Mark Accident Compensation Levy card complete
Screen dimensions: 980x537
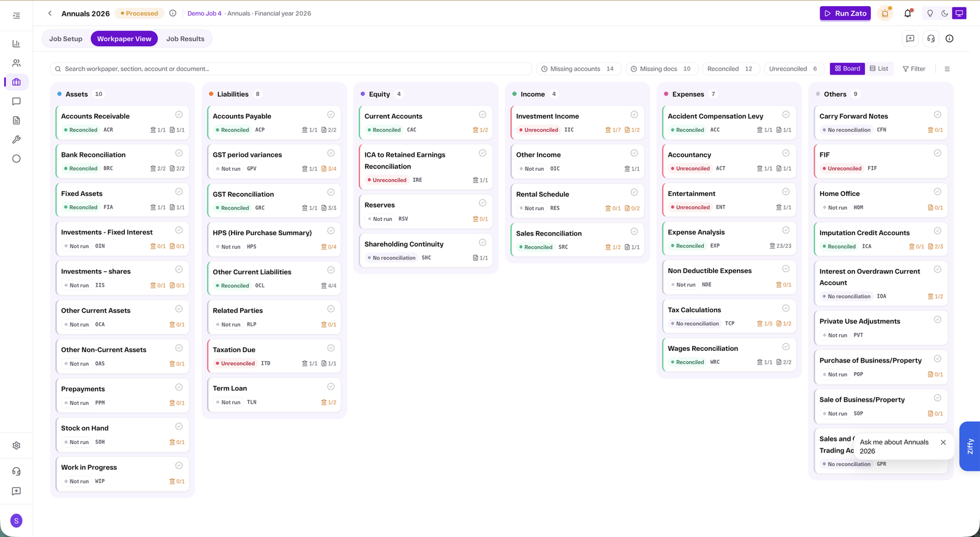(786, 115)
